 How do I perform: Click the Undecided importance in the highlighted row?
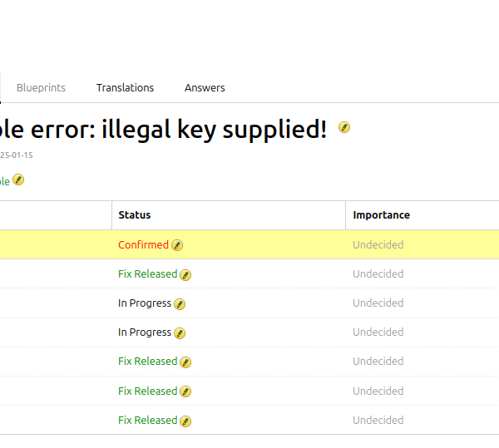tap(378, 245)
